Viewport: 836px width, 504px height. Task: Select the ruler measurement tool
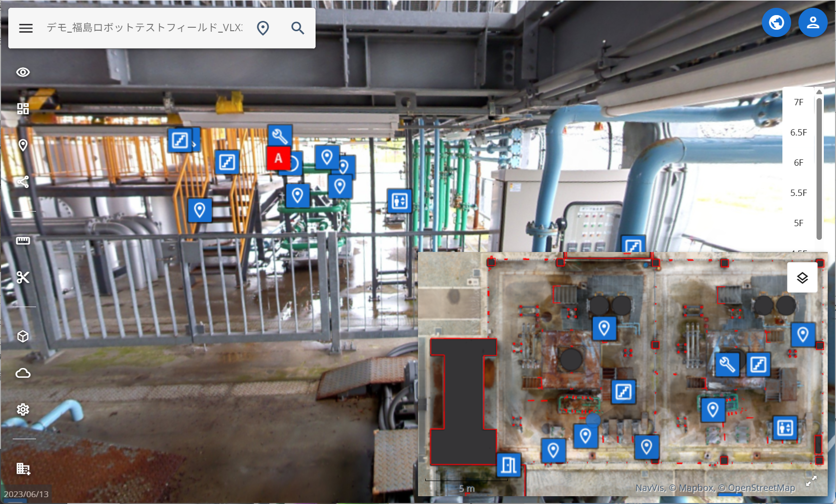tap(23, 241)
